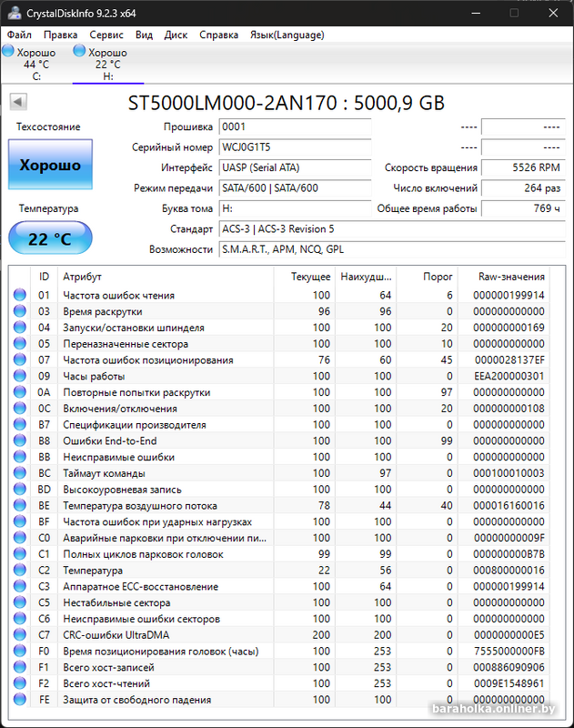This screenshot has width=574, height=728.
Task: Click the status orb for attribute 01
Action: click(20, 296)
